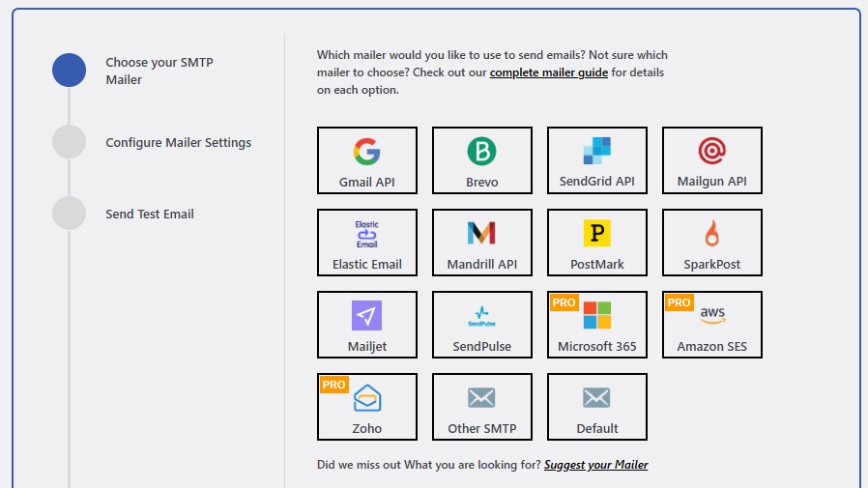Screen dimensions: 868x488
Task: Choose the SparkPost mailer
Action: pos(712,243)
